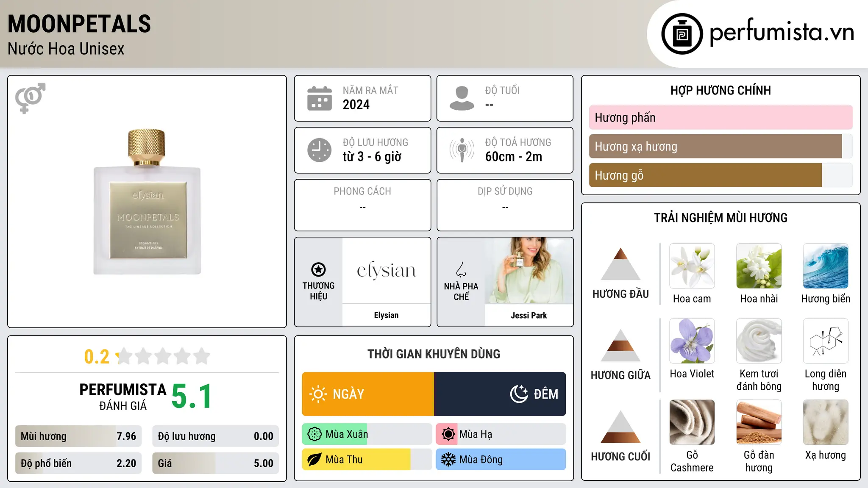
Task: Click the star badge icon above Thương hiệu
Action: [x=318, y=269]
